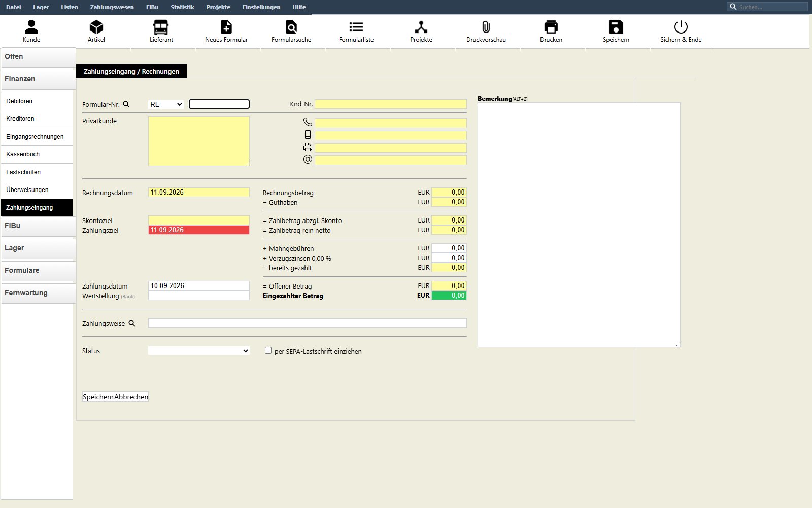Click the Drucken printer icon

coord(551,27)
